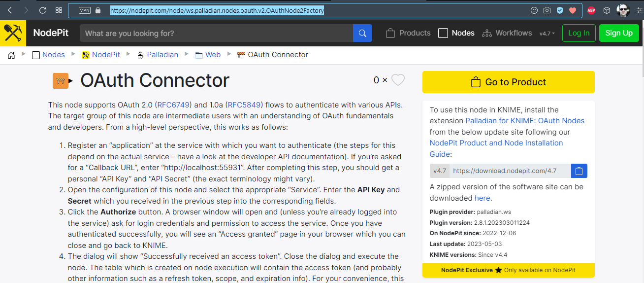Viewport: 644px width, 283px height.
Task: Open the ABP Adblock Plus extension
Action: [x=591, y=10]
